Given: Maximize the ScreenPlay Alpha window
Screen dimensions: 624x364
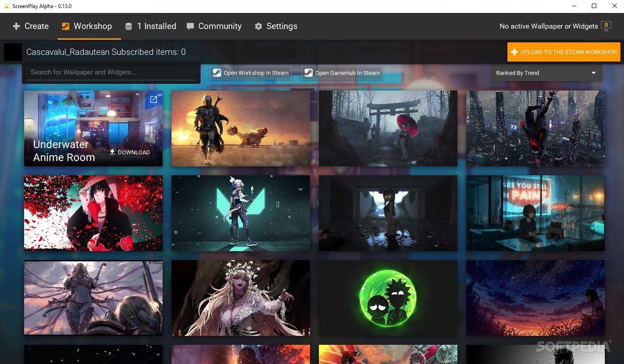Looking at the screenshot, I should click(594, 6).
